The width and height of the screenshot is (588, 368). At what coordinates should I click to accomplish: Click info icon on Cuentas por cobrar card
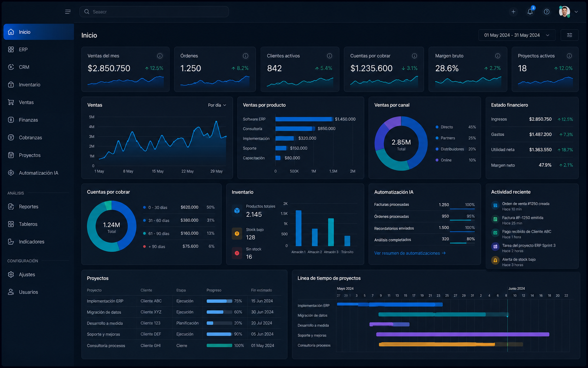click(414, 56)
